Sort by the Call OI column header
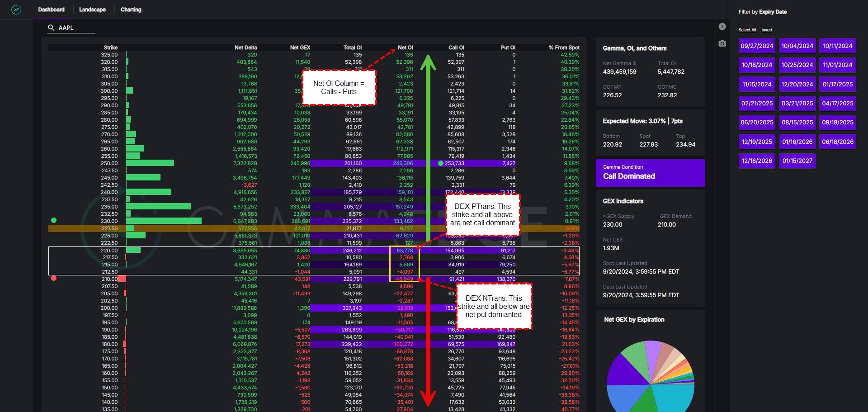 tap(456, 47)
